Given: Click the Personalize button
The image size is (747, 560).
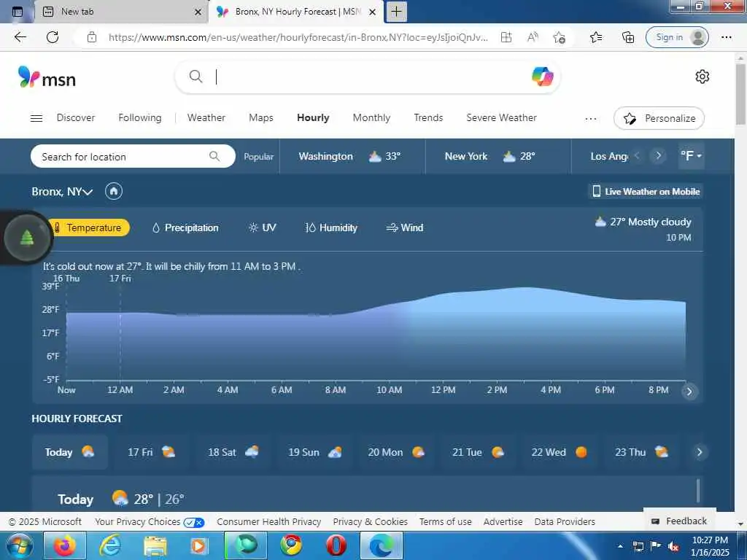Looking at the screenshot, I should point(659,118).
